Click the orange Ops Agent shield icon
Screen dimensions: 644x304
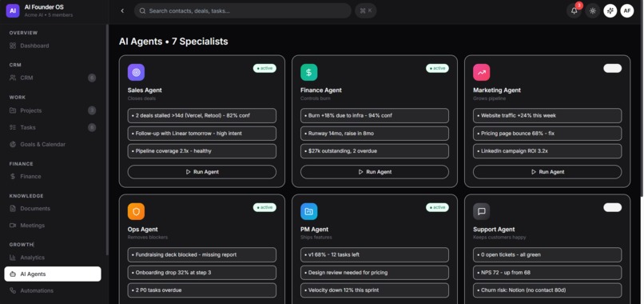pyautogui.click(x=136, y=211)
